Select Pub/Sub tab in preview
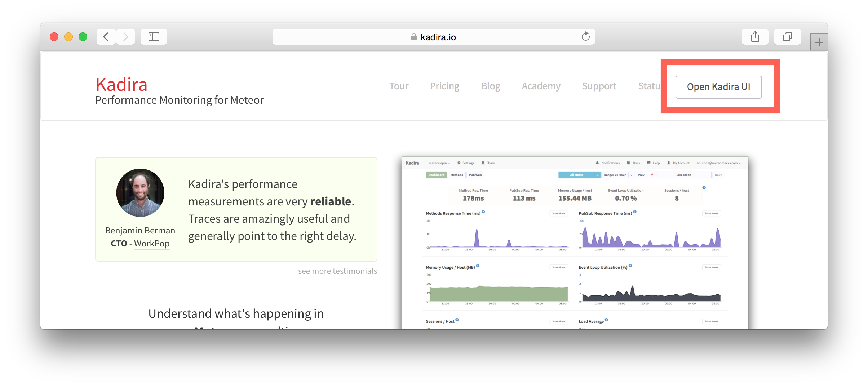 [x=475, y=175]
